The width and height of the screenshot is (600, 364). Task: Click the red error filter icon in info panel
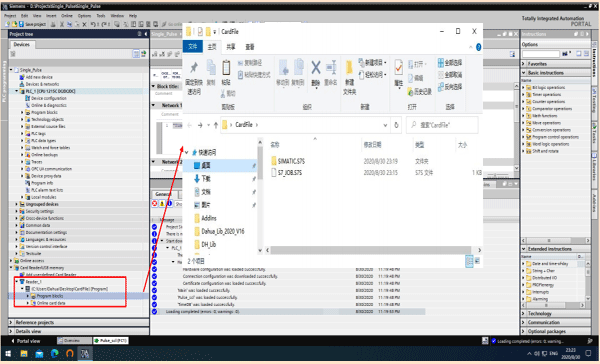click(155, 204)
